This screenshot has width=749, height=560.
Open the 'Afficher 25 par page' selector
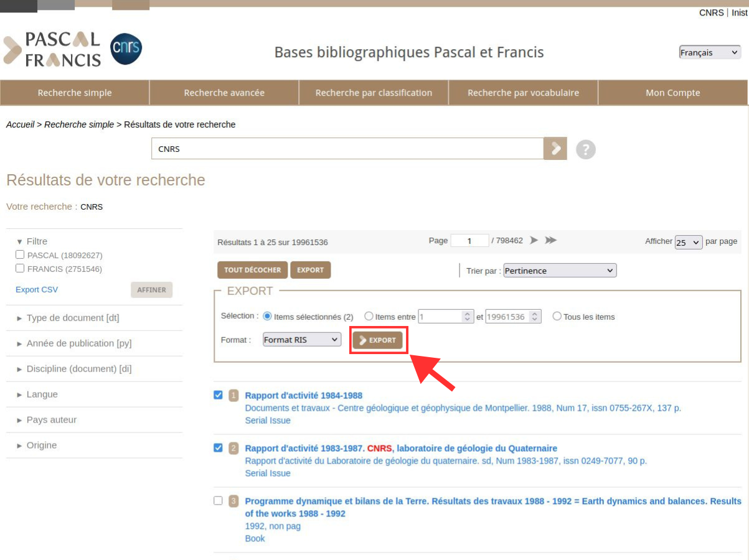pos(689,241)
